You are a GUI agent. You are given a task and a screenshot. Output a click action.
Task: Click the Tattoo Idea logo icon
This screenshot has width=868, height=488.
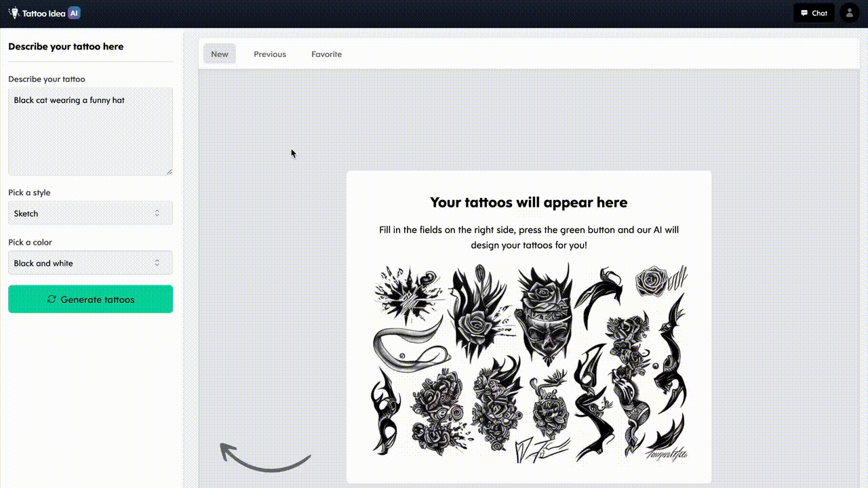point(14,13)
